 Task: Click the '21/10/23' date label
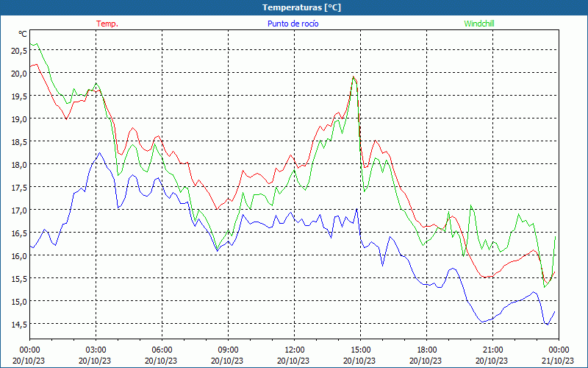(x=558, y=361)
